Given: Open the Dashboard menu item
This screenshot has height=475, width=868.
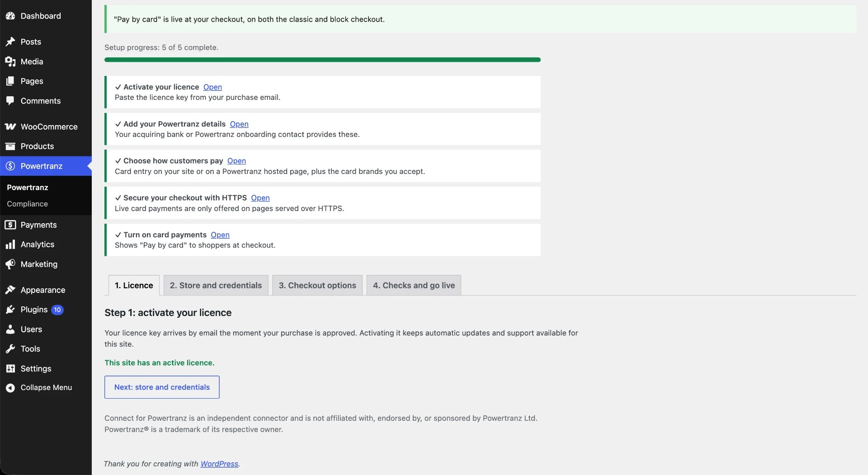Looking at the screenshot, I should click(x=46, y=16).
